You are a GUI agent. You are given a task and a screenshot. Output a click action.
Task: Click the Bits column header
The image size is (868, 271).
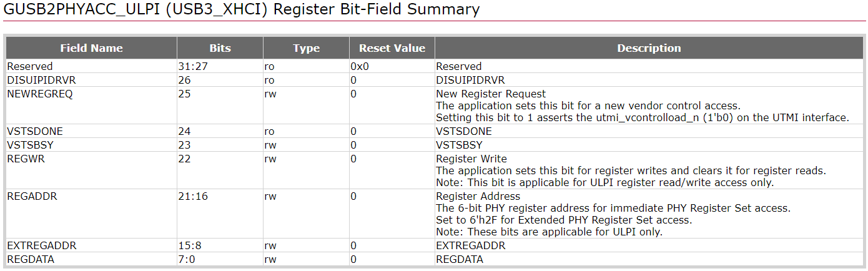220,48
